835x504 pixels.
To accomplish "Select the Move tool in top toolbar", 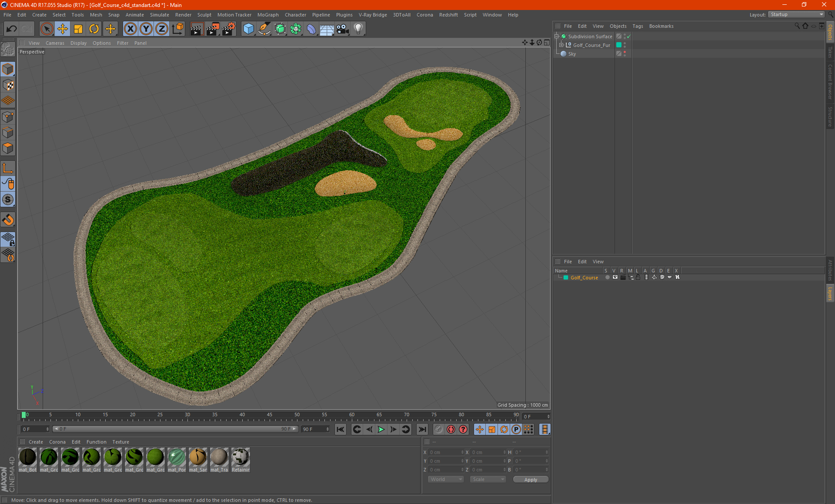I will (x=63, y=29).
